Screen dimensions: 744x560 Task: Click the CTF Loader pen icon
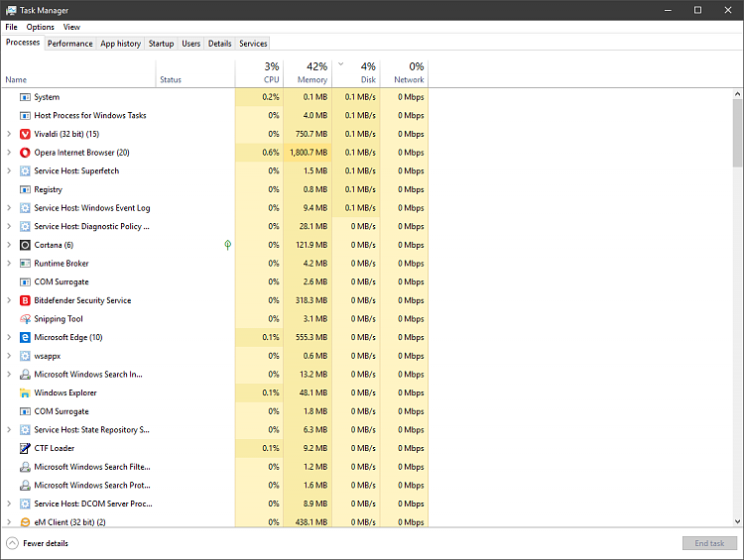(25, 449)
